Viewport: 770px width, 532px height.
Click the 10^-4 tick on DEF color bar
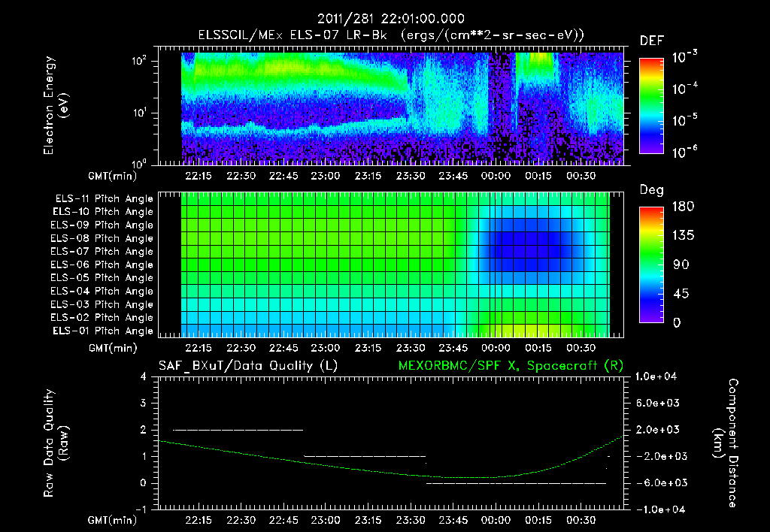pos(684,89)
